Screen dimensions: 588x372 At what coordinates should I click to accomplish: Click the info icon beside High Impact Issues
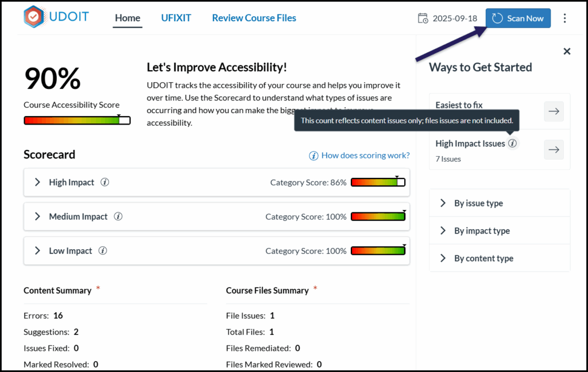(512, 144)
